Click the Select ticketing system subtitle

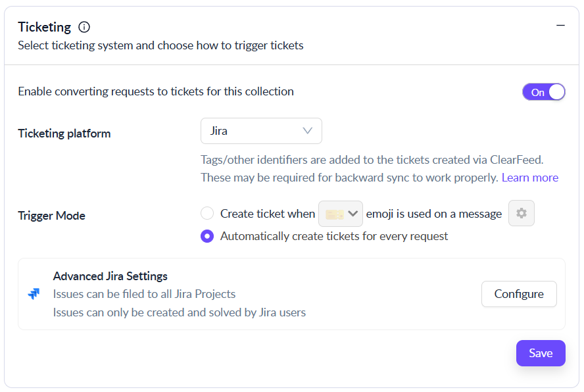pos(160,45)
